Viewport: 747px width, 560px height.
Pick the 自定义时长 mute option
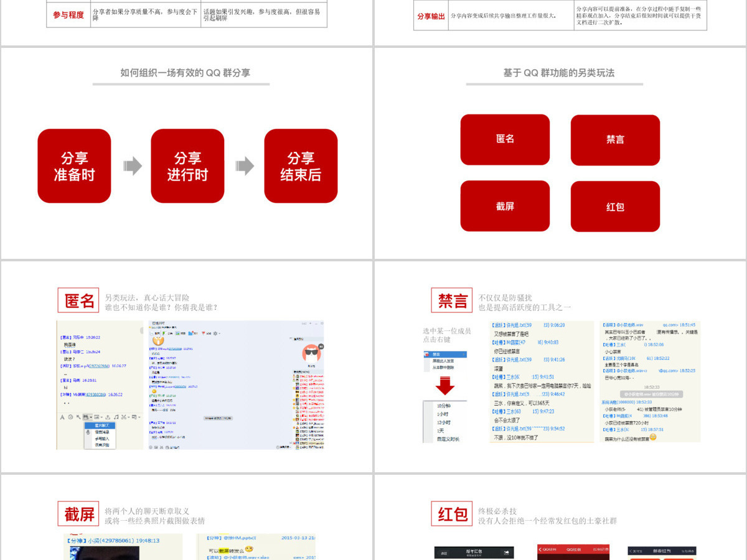coord(448,439)
